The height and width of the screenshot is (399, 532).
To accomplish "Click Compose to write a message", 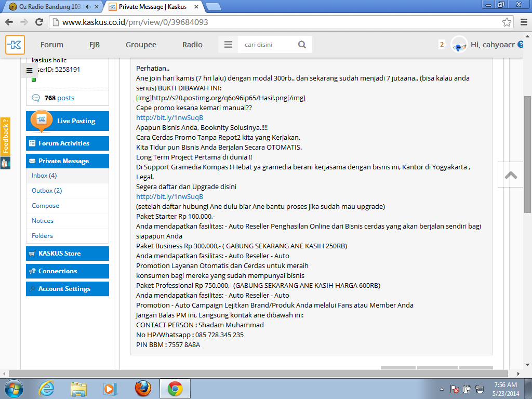I will click(x=46, y=206).
